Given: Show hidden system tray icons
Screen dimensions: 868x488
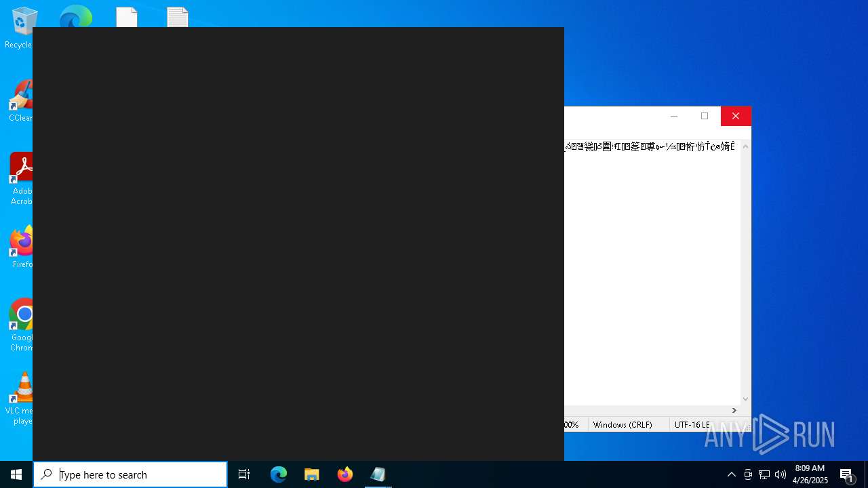Looking at the screenshot, I should [x=731, y=474].
